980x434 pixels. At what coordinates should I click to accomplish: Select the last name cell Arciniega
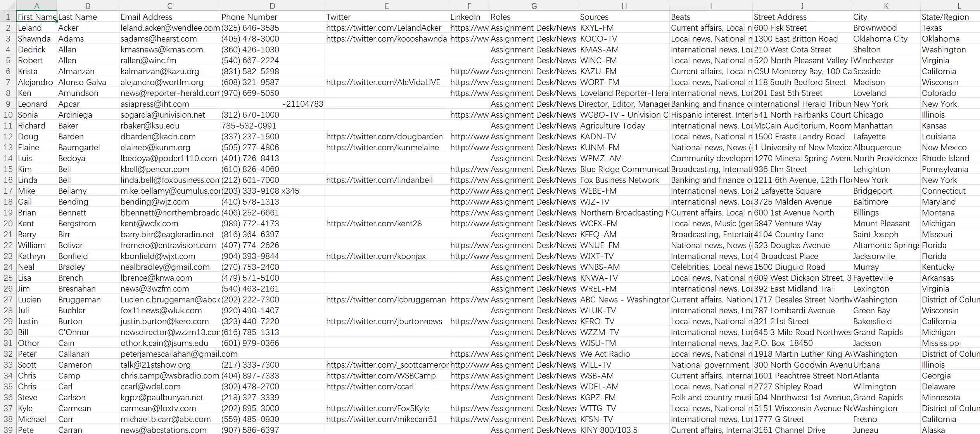tap(88, 115)
